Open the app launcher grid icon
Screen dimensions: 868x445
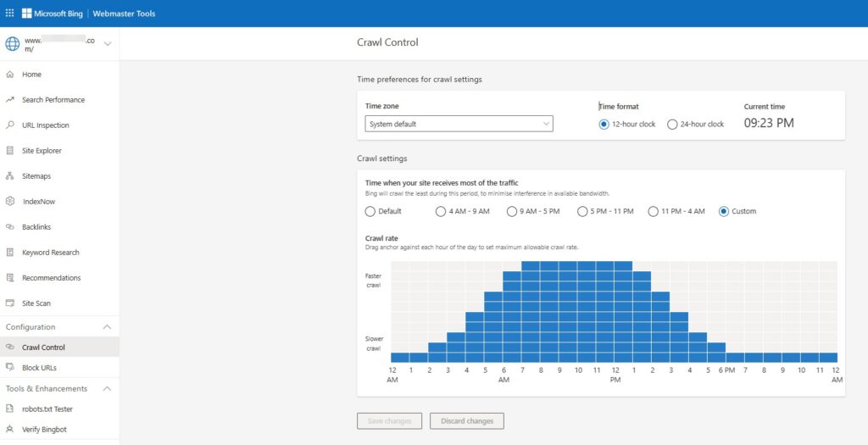coord(10,14)
